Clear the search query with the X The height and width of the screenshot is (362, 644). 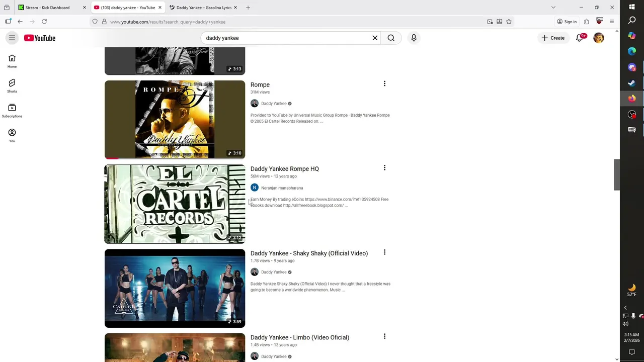pyautogui.click(x=375, y=38)
